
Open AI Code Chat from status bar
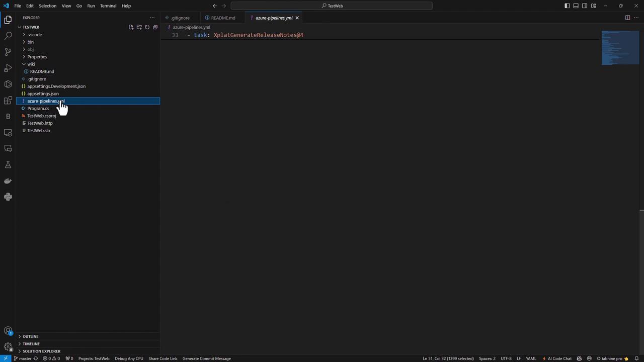557,358
